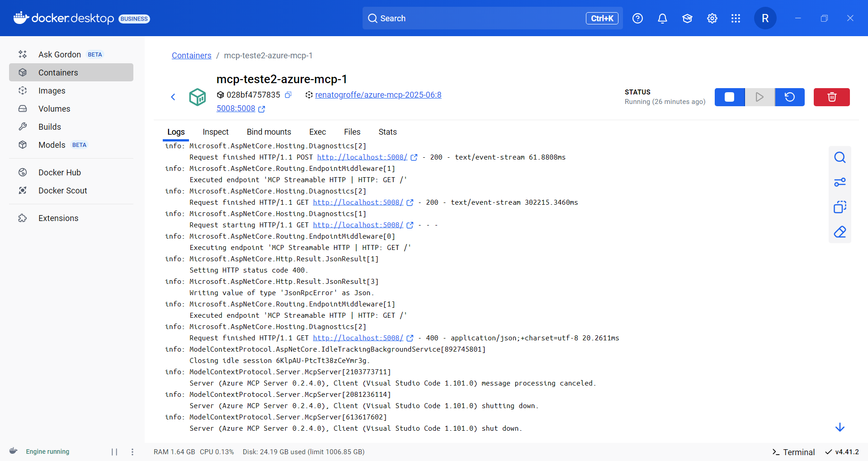Image resolution: width=868 pixels, height=461 pixels.
Task: Open Docker Hub page
Action: coord(71,172)
